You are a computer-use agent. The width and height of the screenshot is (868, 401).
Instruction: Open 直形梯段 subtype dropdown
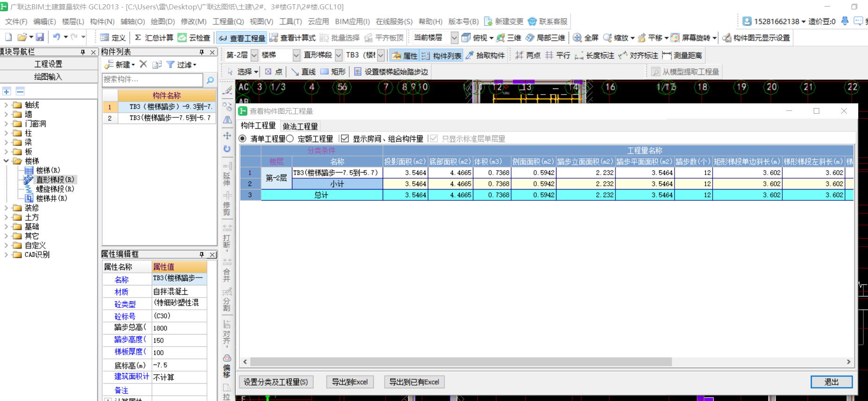(339, 55)
